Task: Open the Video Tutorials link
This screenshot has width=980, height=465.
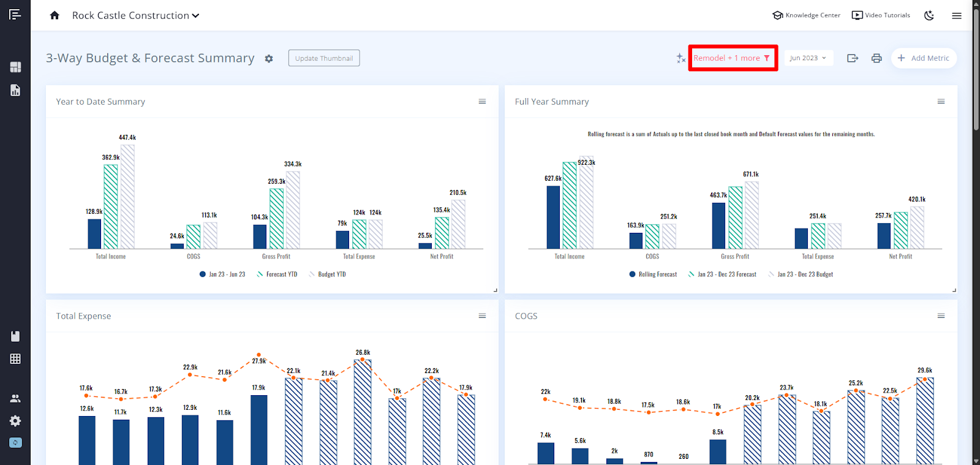Action: (x=881, y=15)
